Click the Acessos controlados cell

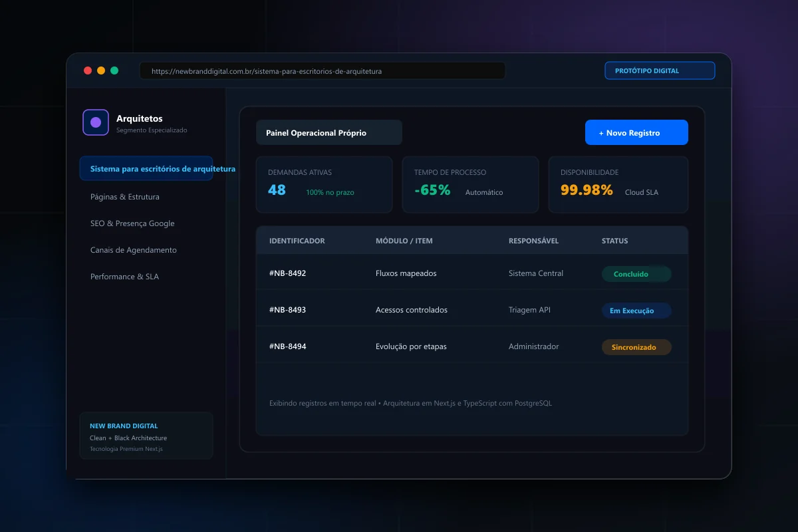[412, 310]
